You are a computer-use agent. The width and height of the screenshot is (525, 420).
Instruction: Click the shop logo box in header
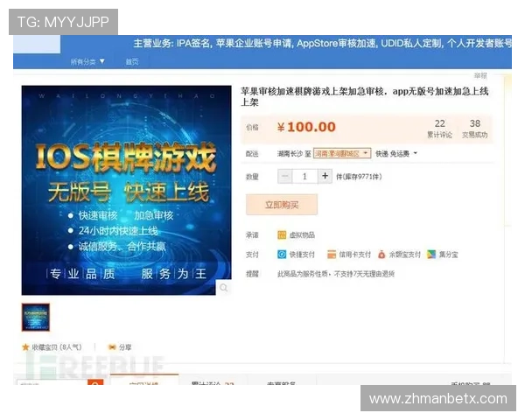pyautogui.click(x=37, y=45)
